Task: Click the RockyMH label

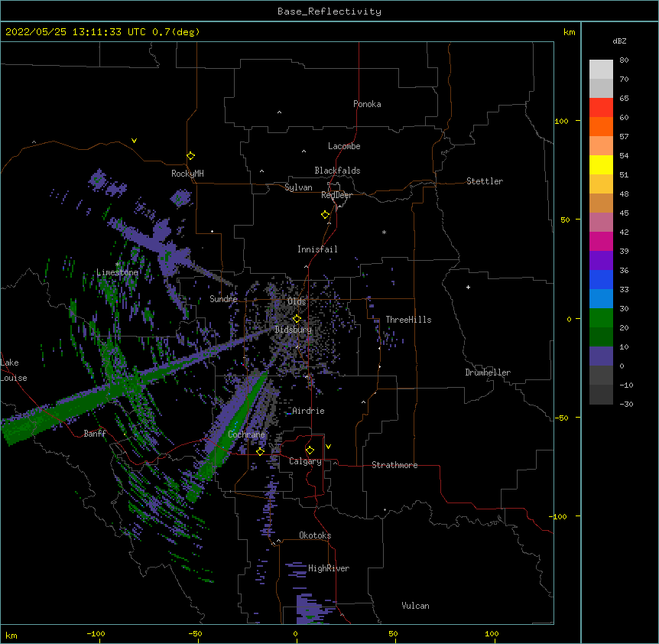Action: 187,174
